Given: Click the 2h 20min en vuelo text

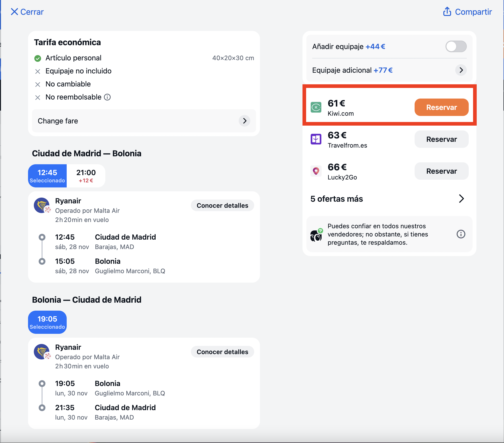Looking at the screenshot, I should (x=82, y=220).
